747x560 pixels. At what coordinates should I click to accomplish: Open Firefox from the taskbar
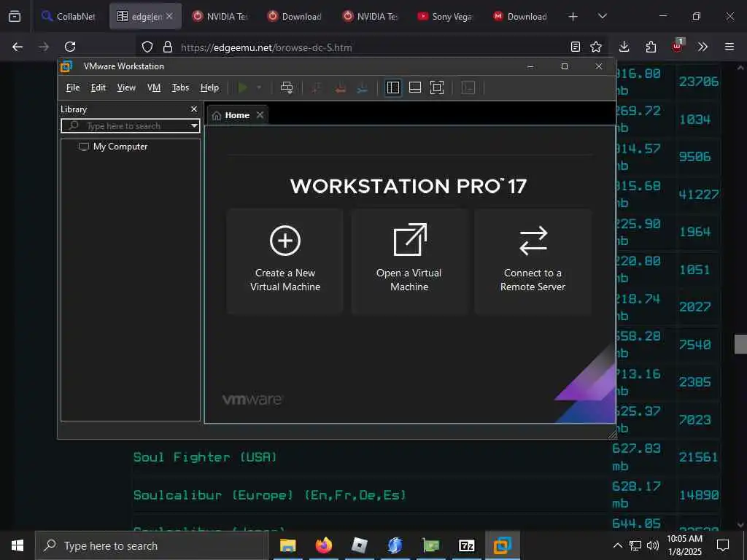click(x=323, y=545)
